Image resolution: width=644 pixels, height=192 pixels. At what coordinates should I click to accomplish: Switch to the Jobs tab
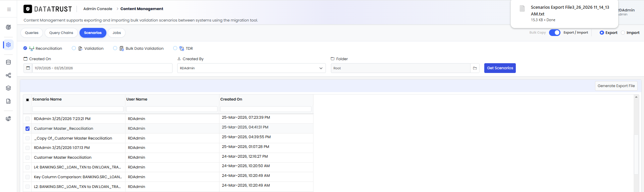[117, 33]
